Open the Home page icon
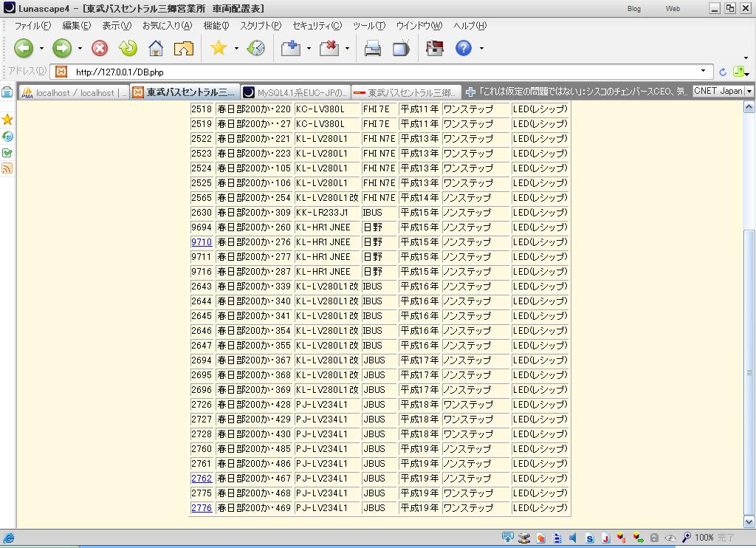 [x=155, y=48]
